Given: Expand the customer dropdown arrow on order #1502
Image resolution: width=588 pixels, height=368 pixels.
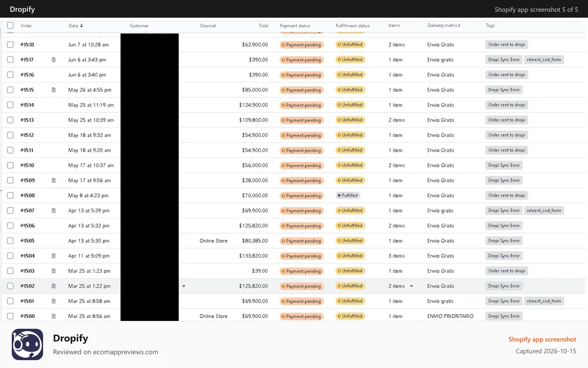Looking at the screenshot, I should 184,286.
